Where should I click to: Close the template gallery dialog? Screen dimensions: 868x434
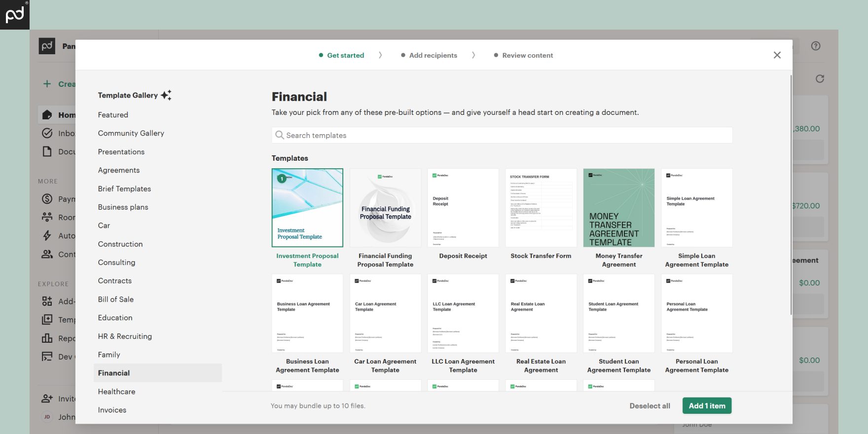pos(777,55)
